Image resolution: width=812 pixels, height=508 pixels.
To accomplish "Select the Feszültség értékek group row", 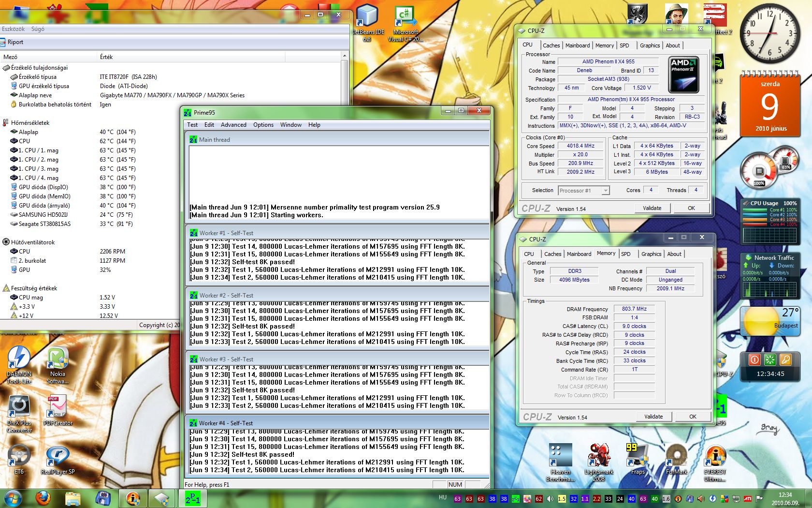I will coord(34,288).
